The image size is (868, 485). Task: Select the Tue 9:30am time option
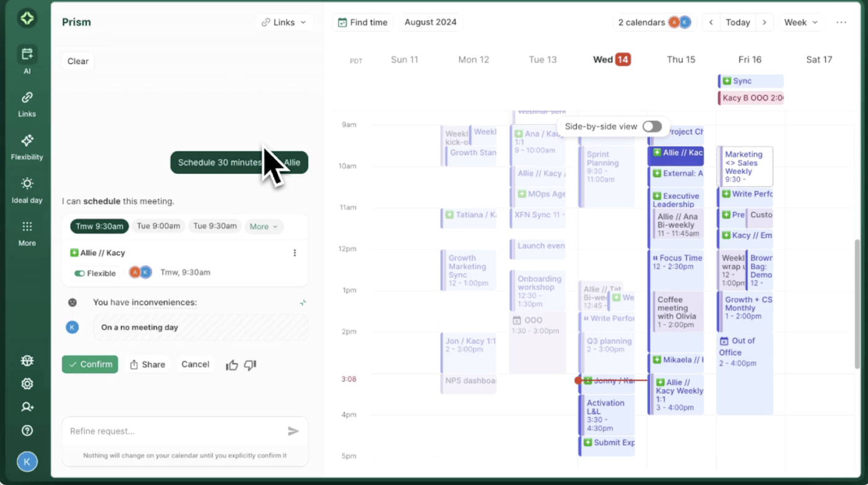(215, 226)
